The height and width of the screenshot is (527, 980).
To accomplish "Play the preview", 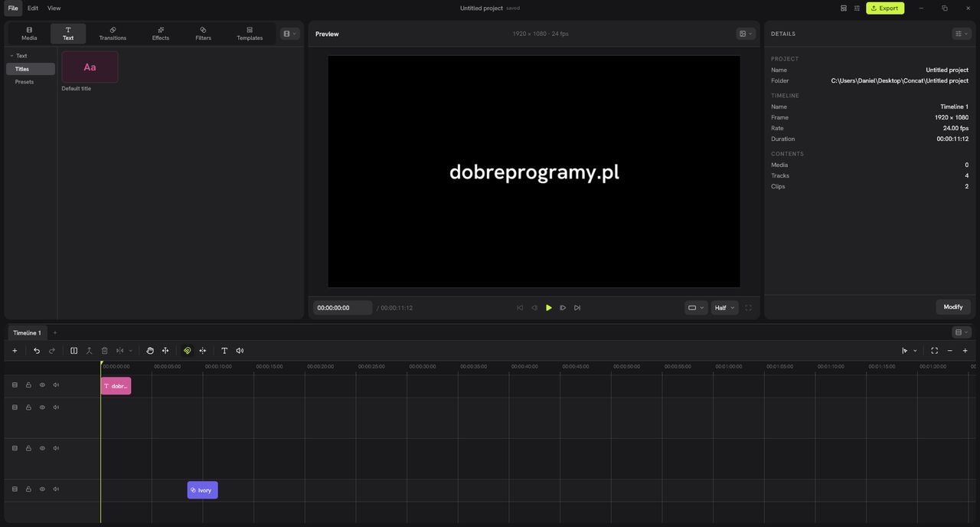I will pos(549,308).
